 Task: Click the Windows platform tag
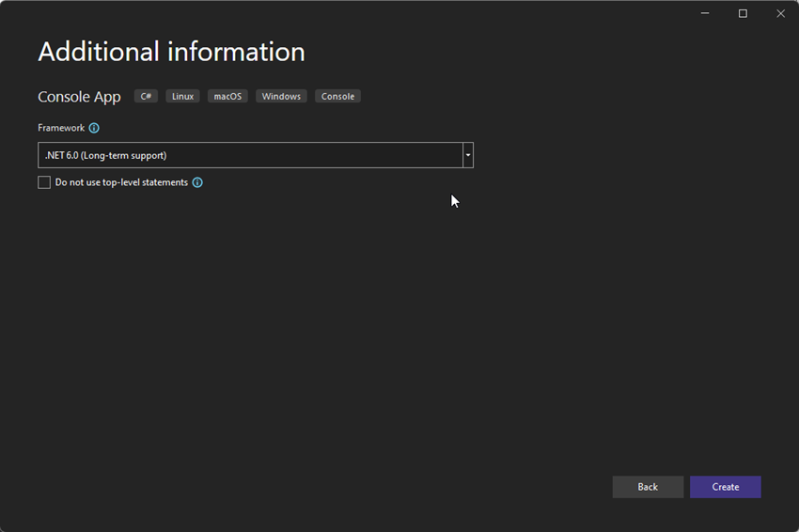281,97
